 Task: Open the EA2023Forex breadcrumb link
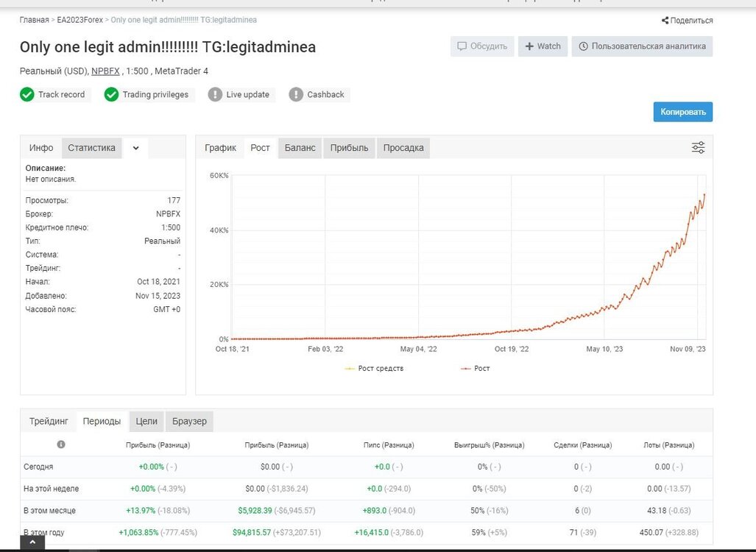(80, 21)
